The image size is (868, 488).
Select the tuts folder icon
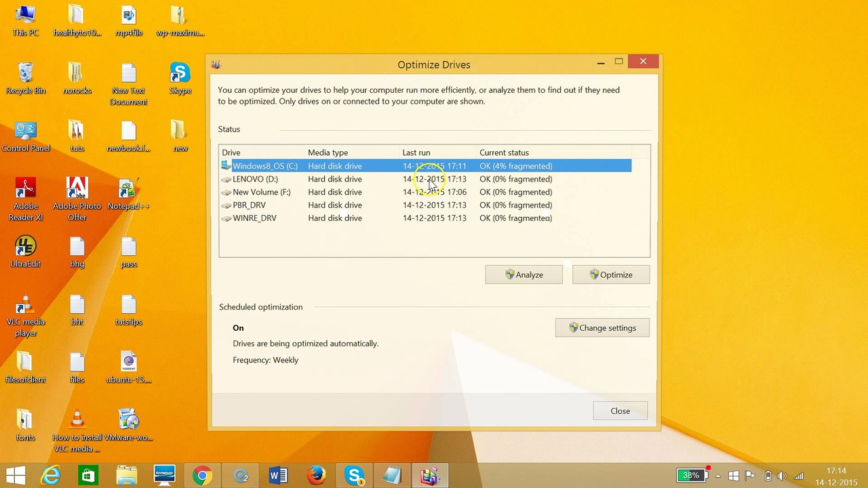pyautogui.click(x=77, y=136)
